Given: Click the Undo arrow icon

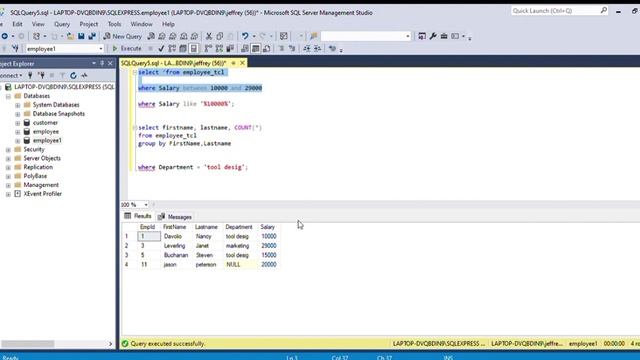Looking at the screenshot, I should pyautogui.click(x=245, y=36).
